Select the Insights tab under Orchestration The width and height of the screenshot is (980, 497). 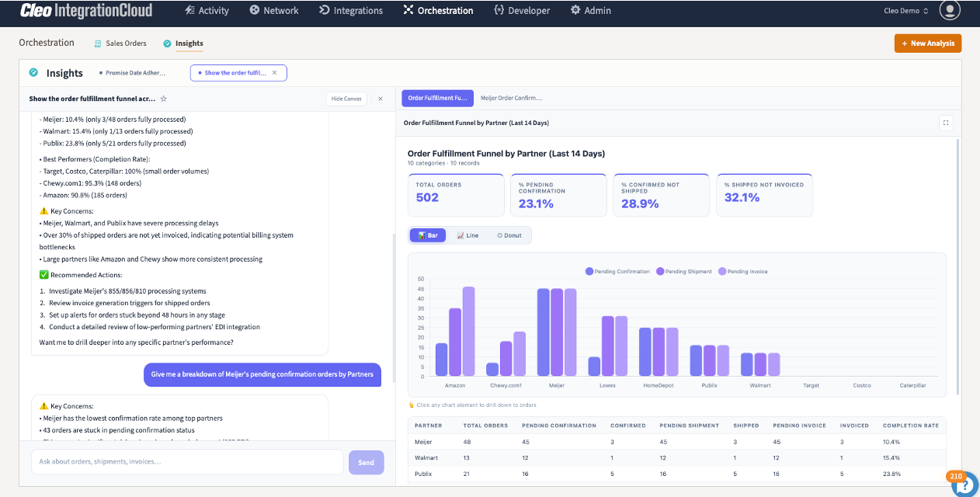click(x=183, y=43)
